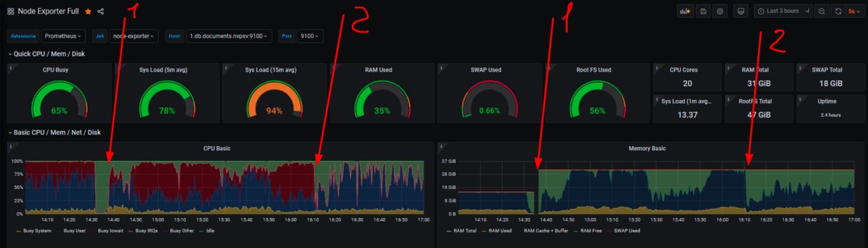
Task: Star the Node Exporter Full dashboard
Action: [x=88, y=12]
